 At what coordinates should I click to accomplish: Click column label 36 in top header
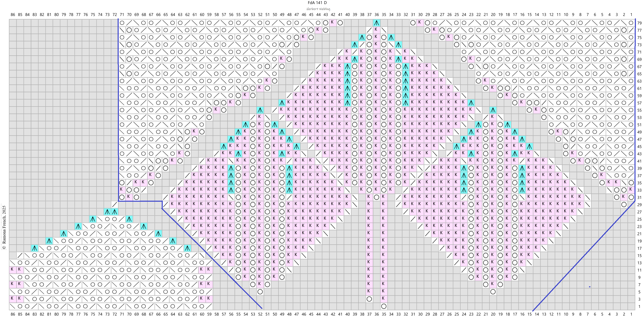coord(377,15)
